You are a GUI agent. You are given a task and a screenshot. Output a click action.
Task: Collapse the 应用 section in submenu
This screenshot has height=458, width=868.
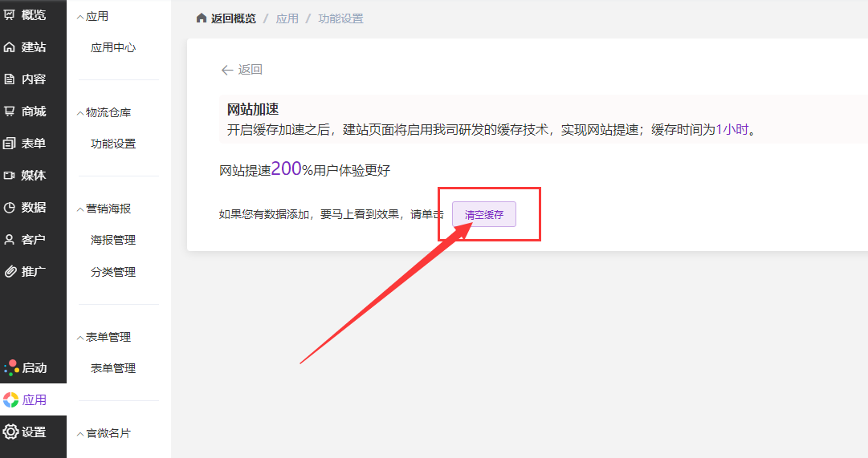[80, 17]
